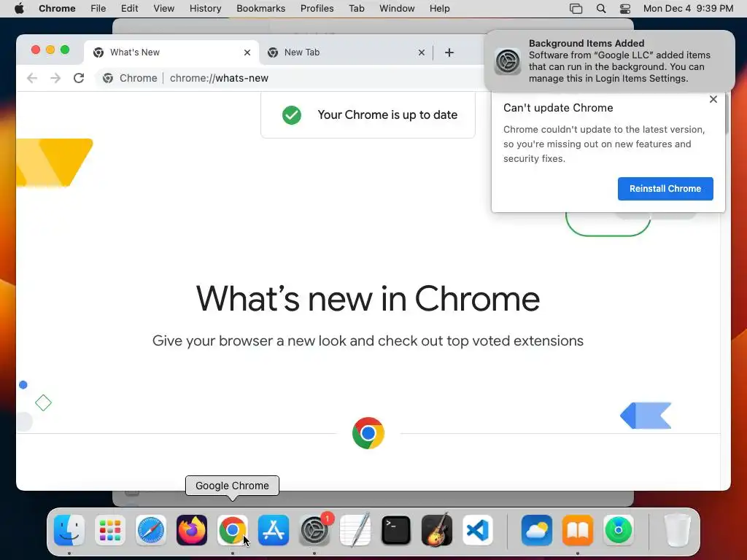Close the New Tab tab
The image size is (747, 560).
[422, 52]
